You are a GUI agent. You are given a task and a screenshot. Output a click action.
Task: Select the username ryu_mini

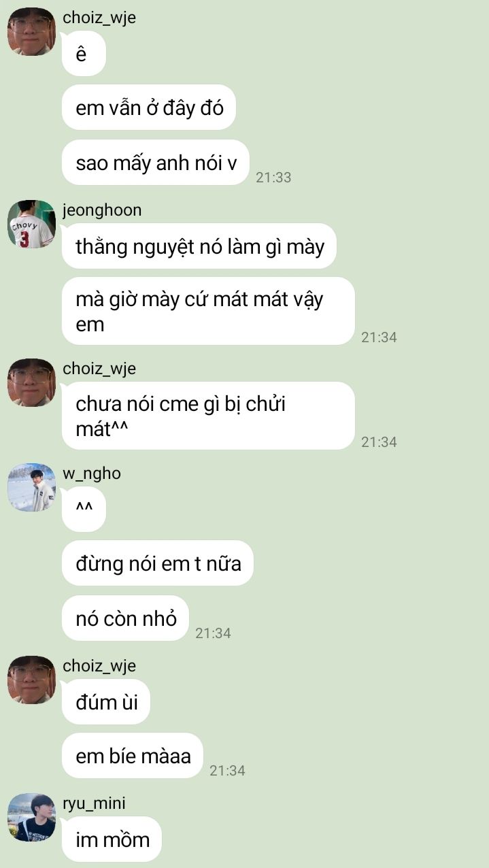coord(94,804)
